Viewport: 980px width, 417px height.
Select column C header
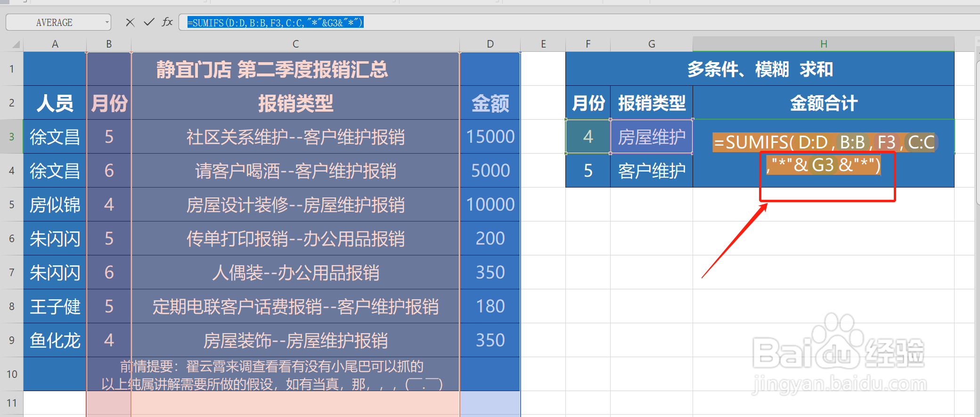(x=295, y=44)
